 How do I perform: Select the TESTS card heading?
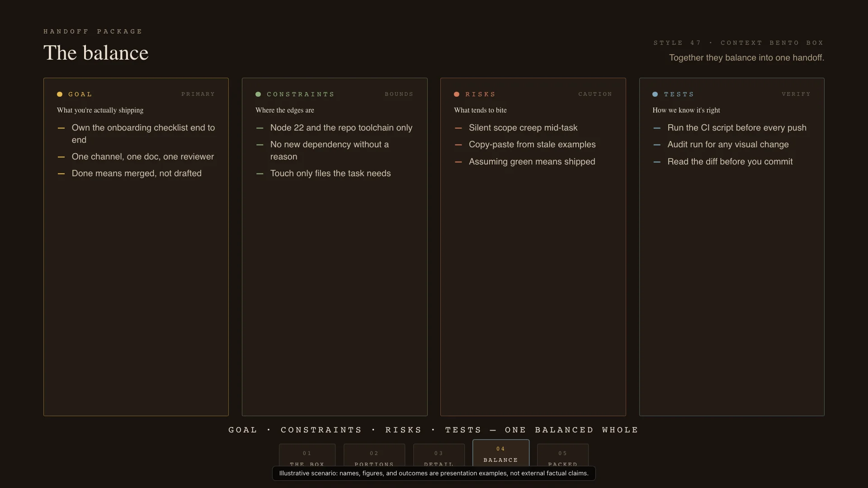click(679, 94)
